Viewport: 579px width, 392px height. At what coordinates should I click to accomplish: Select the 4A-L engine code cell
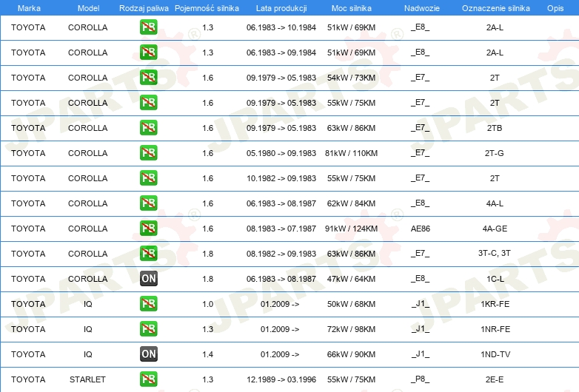[x=495, y=203]
